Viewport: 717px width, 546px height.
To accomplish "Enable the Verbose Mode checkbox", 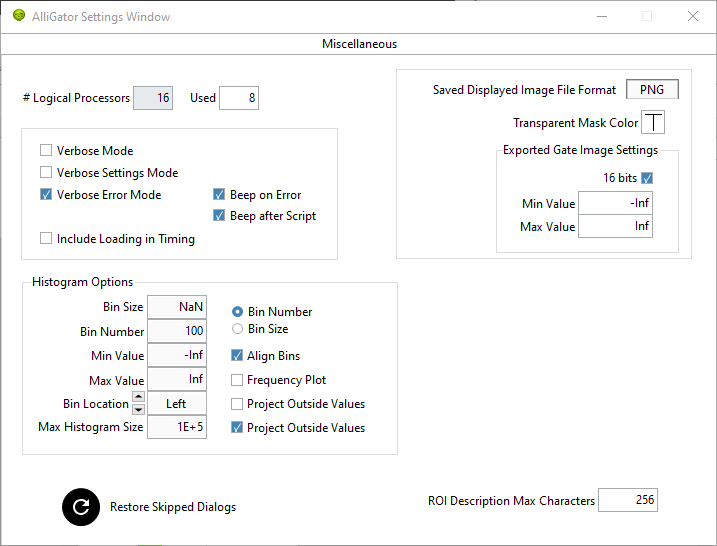I will tap(46, 150).
